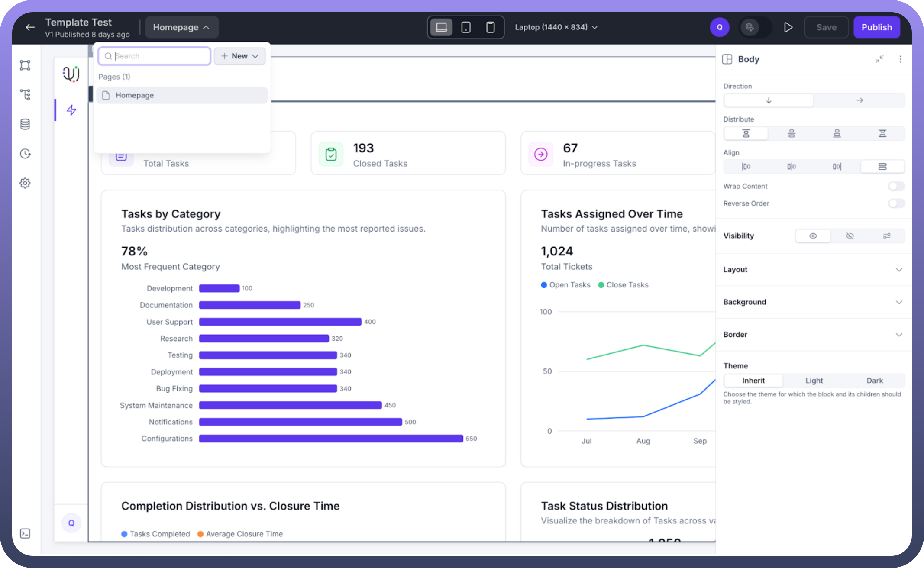Set visibility to hidden eye icon

850,236
